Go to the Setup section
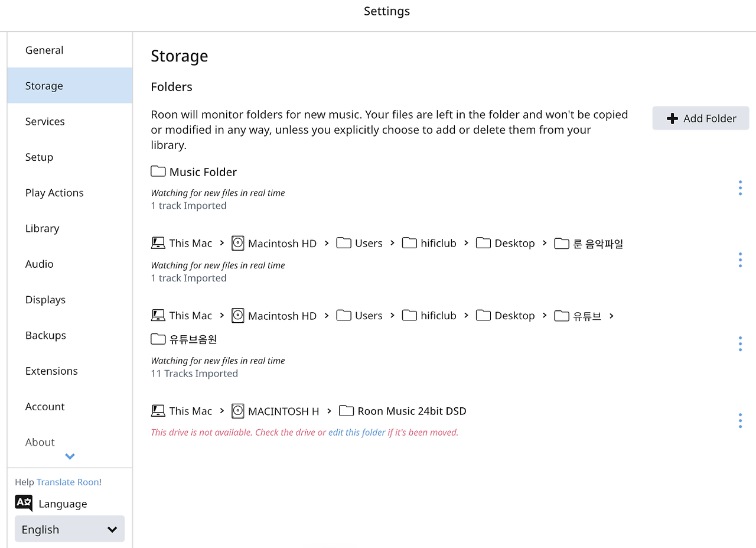Viewport: 756px width, 548px height. (70, 157)
